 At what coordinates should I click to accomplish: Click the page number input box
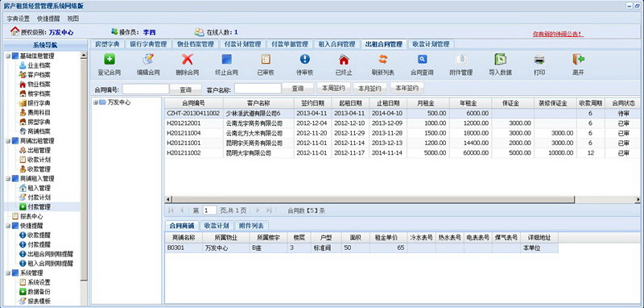[209, 210]
